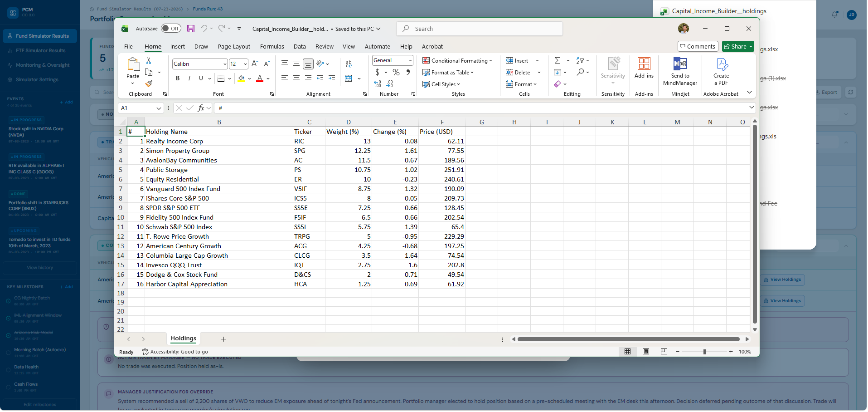Click Sort & Filter icon

[580, 61]
